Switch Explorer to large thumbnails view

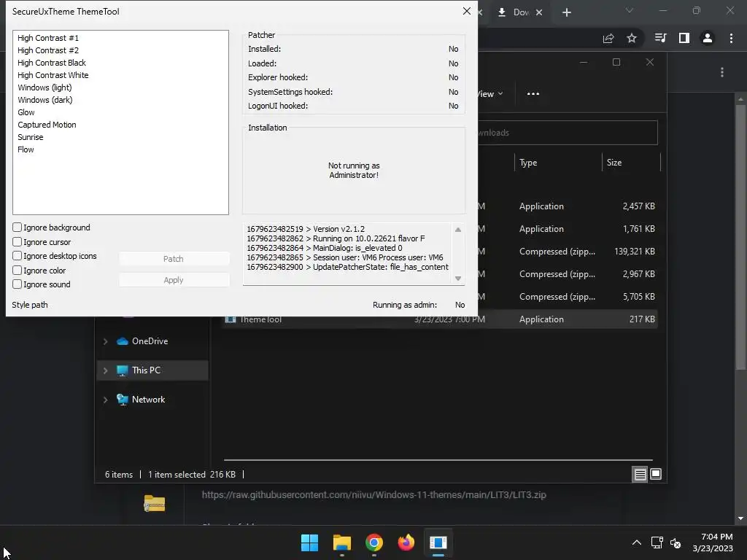click(656, 474)
